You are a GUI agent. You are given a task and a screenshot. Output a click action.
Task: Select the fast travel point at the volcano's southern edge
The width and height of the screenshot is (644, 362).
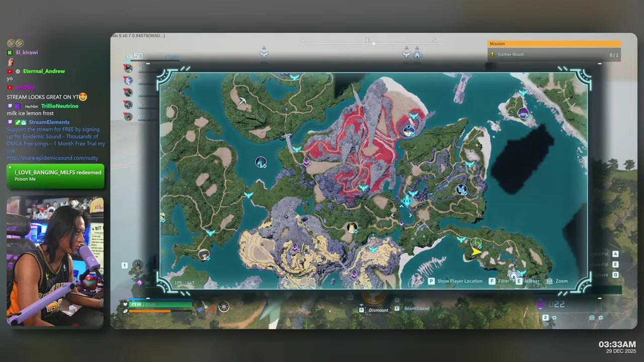(x=363, y=188)
